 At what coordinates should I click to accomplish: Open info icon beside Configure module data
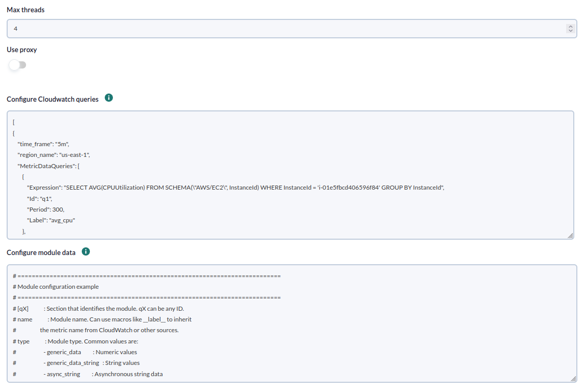(x=86, y=251)
